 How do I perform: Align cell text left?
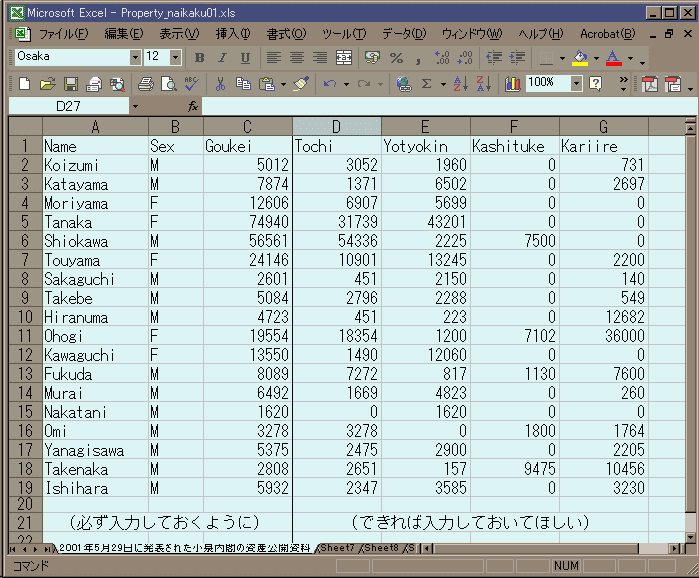pyautogui.click(x=273, y=57)
